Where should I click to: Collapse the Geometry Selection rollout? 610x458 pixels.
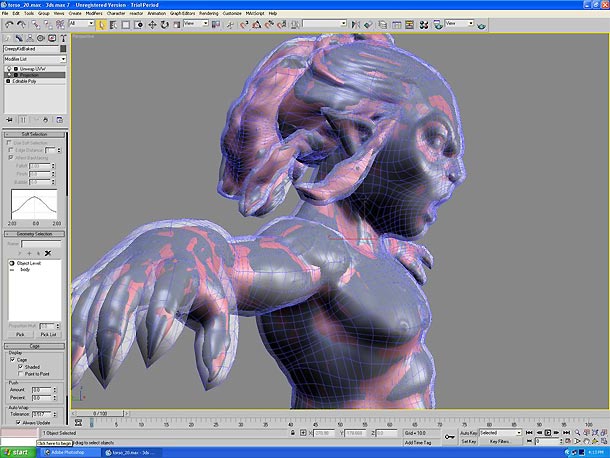pyautogui.click(x=34, y=233)
